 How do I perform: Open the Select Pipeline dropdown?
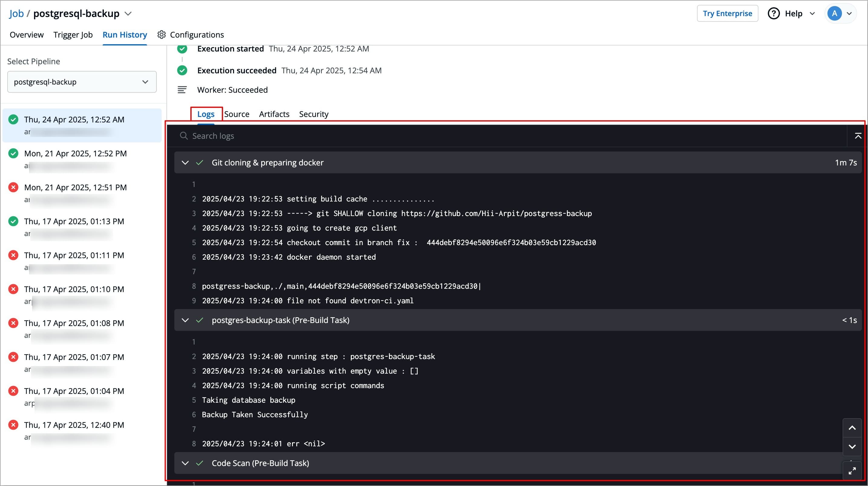pos(82,82)
